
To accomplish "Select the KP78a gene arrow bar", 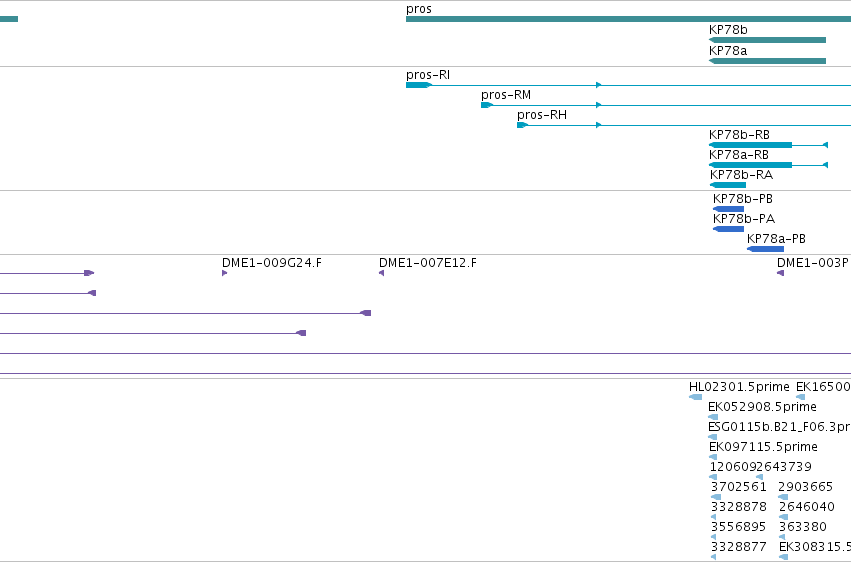I will [767, 61].
